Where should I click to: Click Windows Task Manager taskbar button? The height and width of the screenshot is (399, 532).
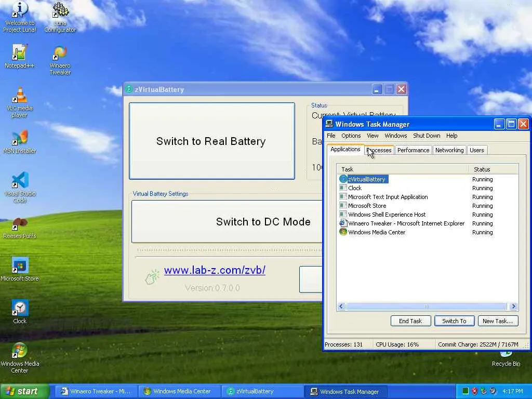(346, 391)
